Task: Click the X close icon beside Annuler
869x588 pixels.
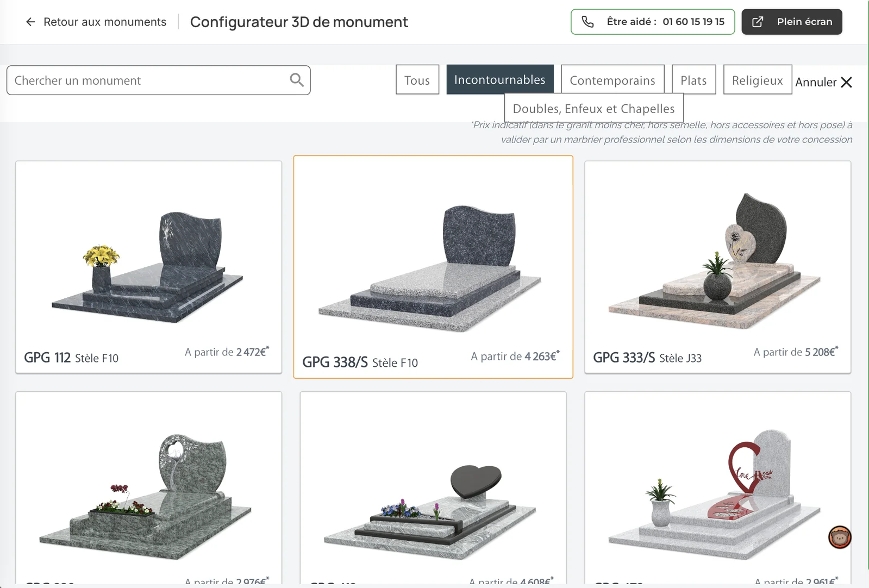Action: (x=846, y=82)
